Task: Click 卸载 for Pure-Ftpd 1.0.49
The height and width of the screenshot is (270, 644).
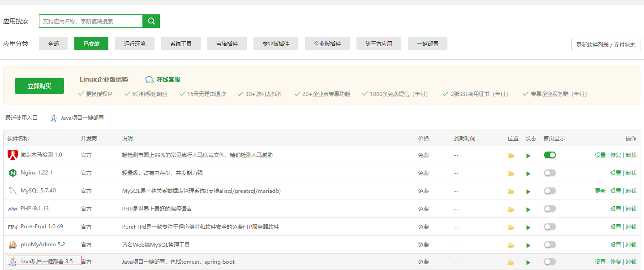Action: point(631,227)
